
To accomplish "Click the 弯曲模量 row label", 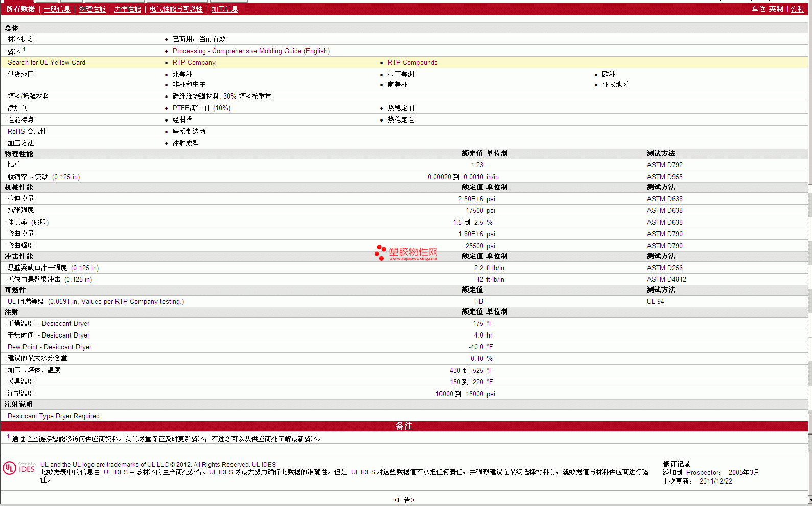I will coord(21,234).
